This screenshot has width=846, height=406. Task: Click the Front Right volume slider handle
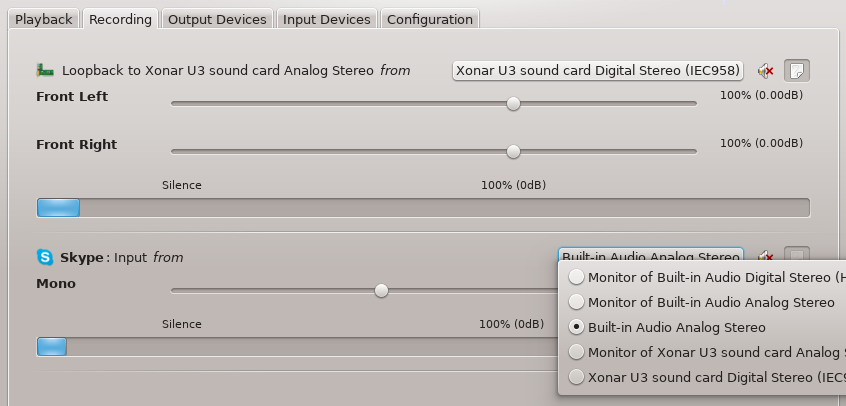[x=513, y=151]
